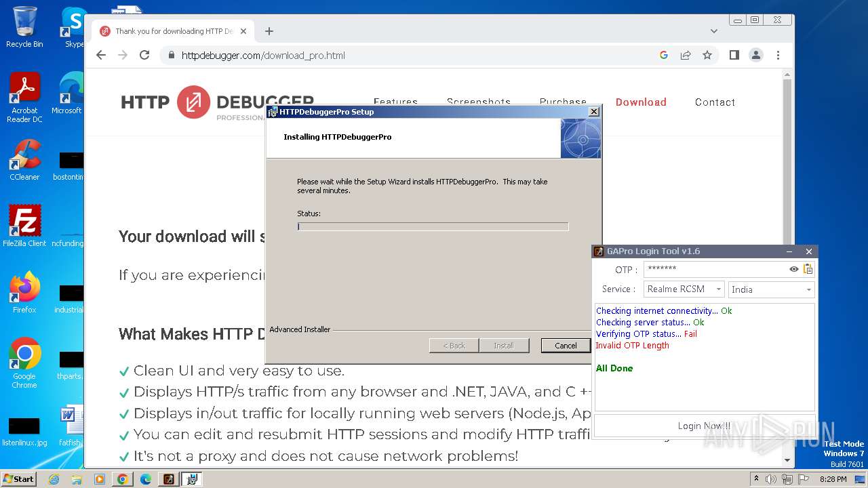This screenshot has width=868, height=488.
Task: Open Internet Explorer from taskbar
Action: coord(54,479)
